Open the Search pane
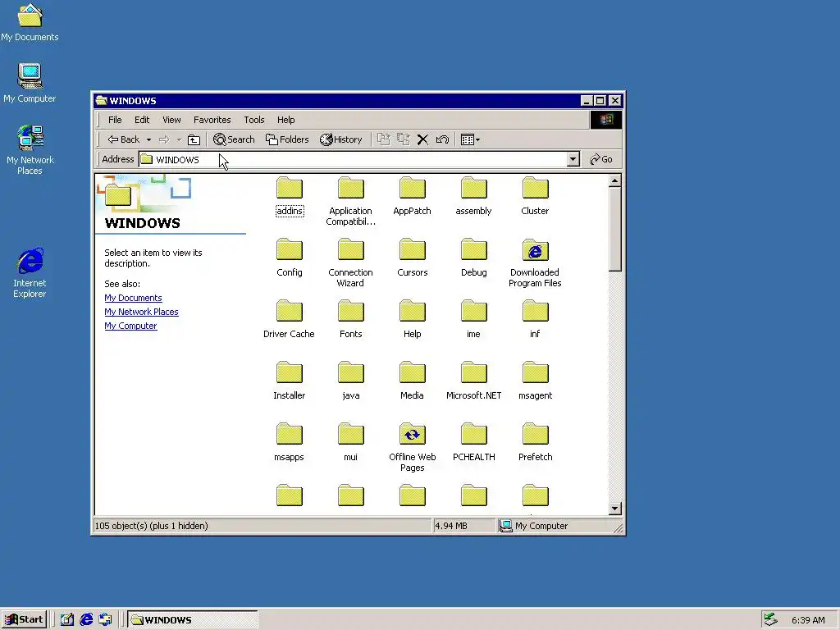The width and height of the screenshot is (840, 630). coord(234,139)
